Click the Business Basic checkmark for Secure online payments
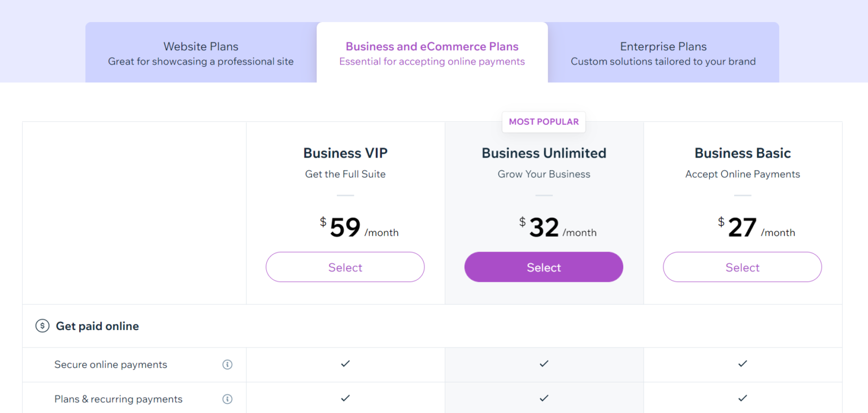Image resolution: width=868 pixels, height=413 pixels. pos(742,364)
